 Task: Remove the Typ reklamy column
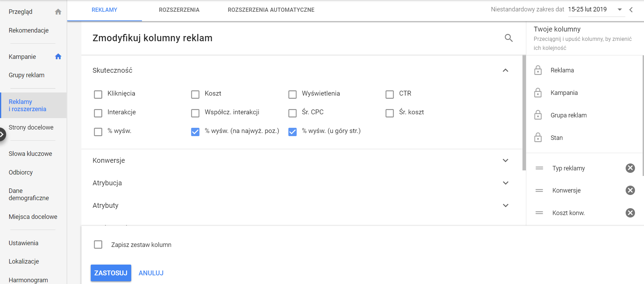click(630, 168)
